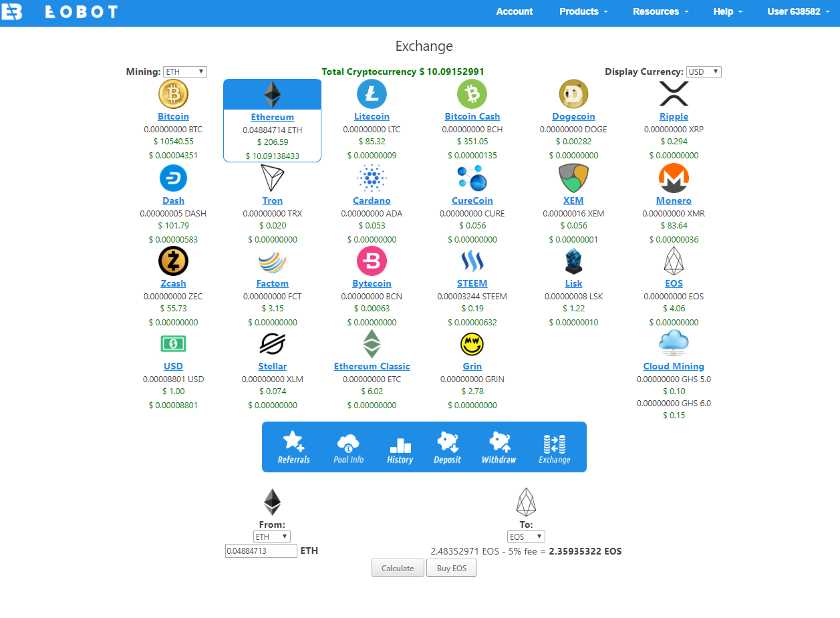This screenshot has width=840, height=618.
Task: Open the Cloud Mining link
Action: coord(674,367)
